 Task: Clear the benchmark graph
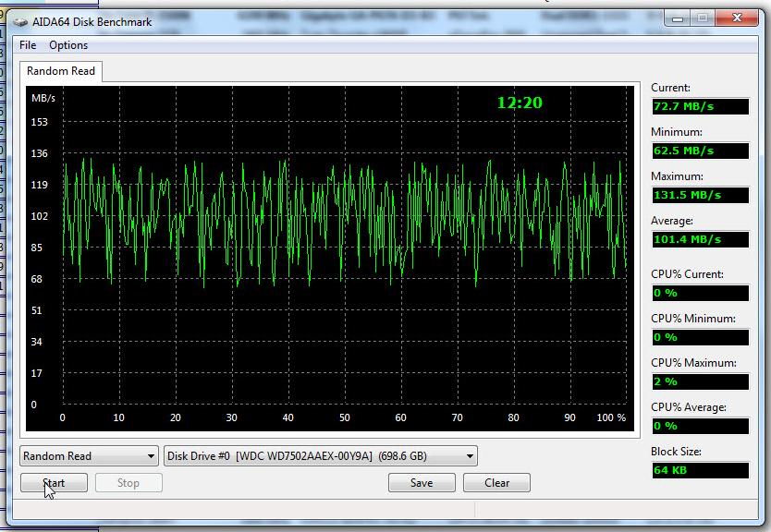(x=496, y=483)
